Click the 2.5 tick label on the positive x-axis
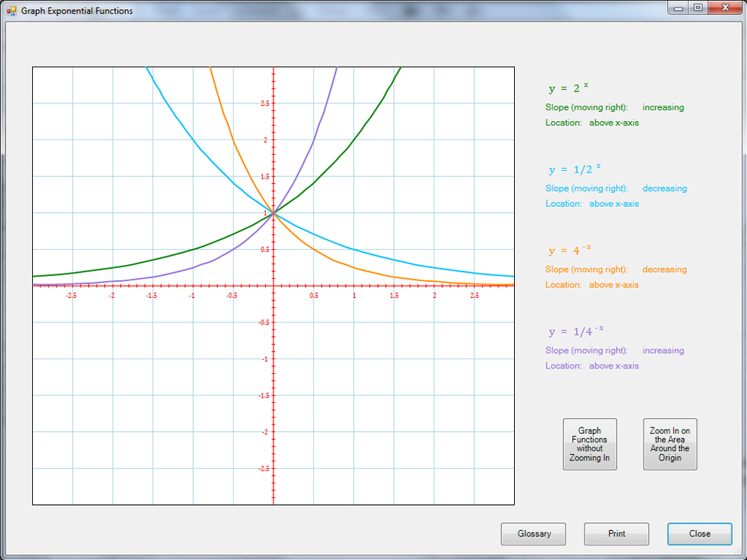 pyautogui.click(x=474, y=295)
